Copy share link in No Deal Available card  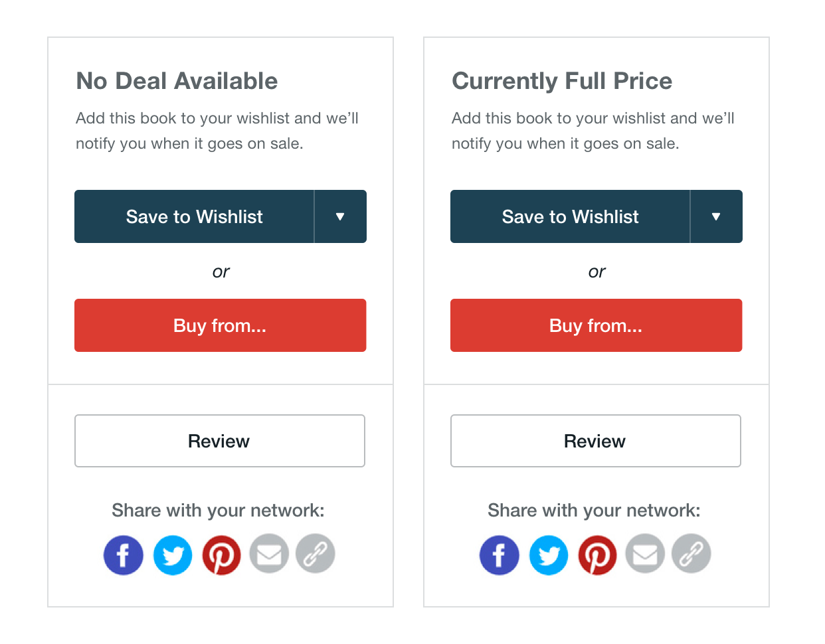point(316,554)
